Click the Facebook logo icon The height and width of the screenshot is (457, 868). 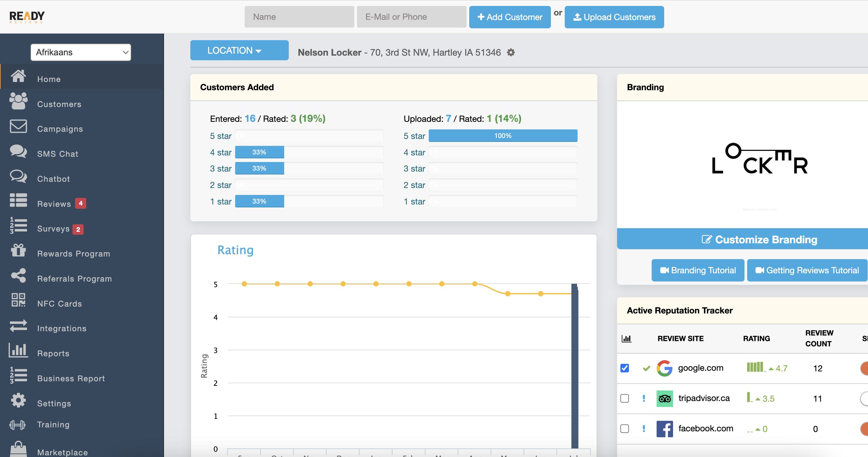pyautogui.click(x=664, y=428)
